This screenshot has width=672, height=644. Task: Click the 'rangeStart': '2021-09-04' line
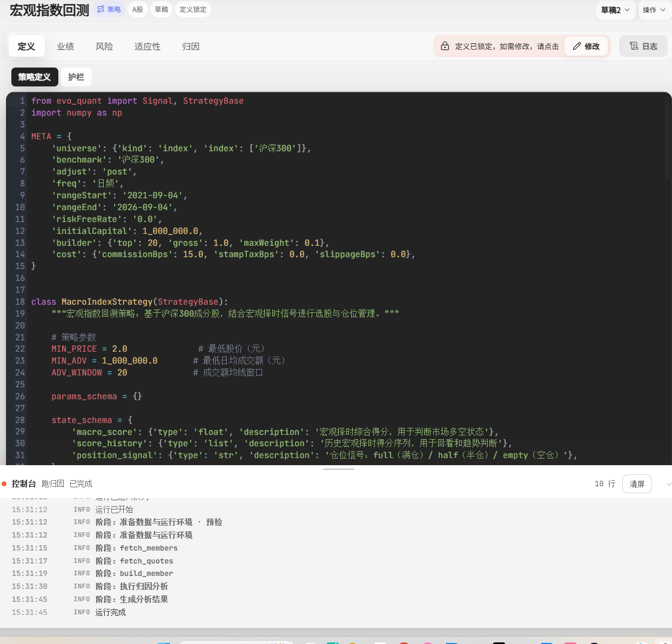click(119, 196)
